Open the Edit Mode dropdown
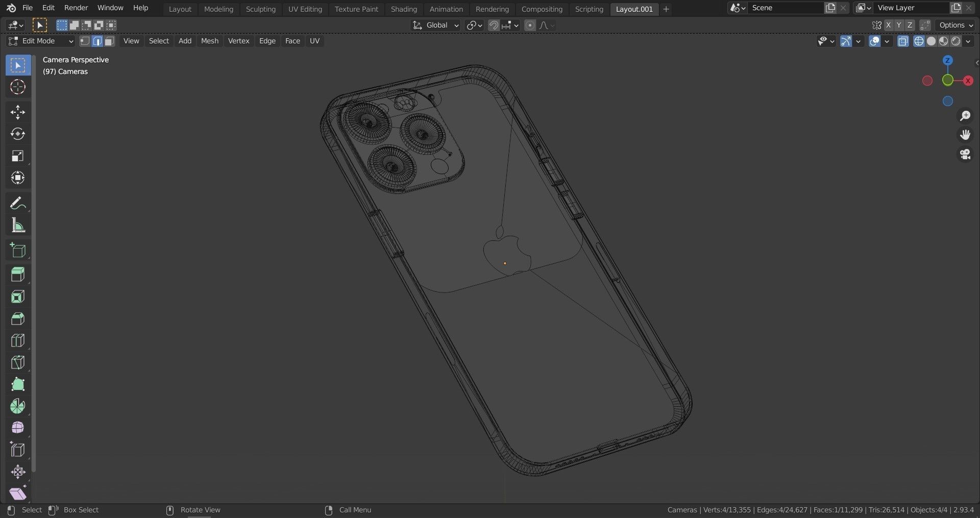Screen dimensions: 980x518 (41, 41)
